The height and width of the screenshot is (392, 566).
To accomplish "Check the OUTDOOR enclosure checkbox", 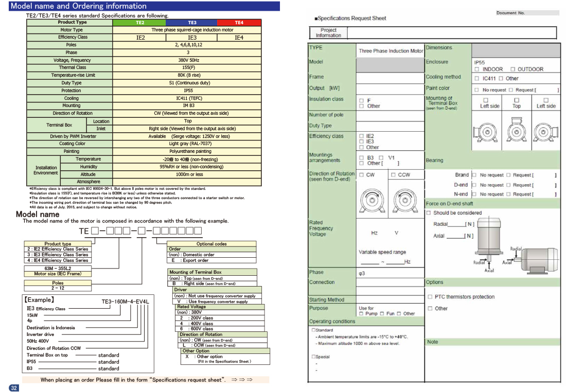I will click(513, 69).
